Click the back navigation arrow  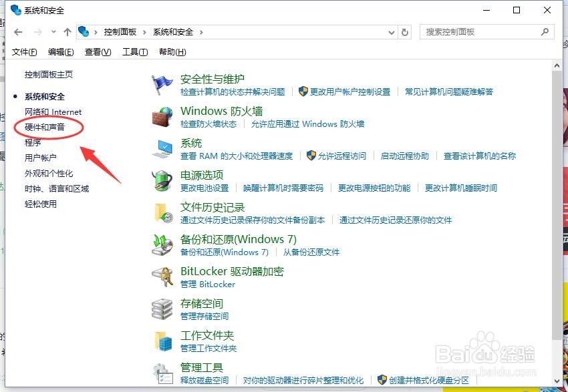click(18, 31)
